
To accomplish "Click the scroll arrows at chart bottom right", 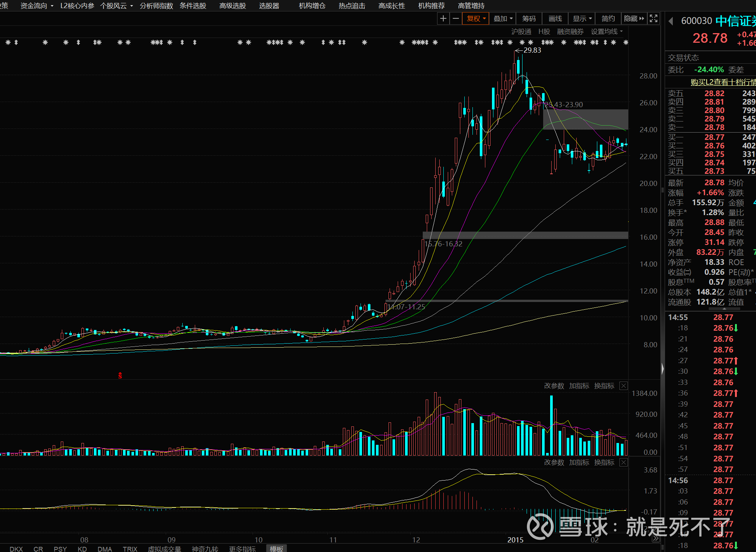I will coord(656,538).
